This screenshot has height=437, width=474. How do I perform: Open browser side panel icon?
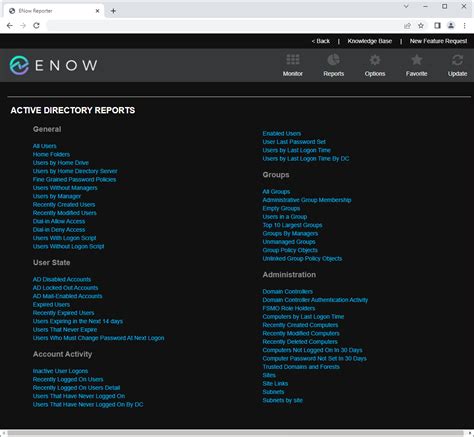point(437,26)
